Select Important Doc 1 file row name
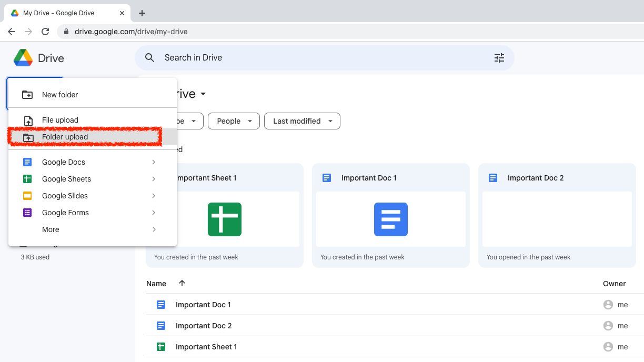This screenshot has height=362, width=644. tap(203, 305)
